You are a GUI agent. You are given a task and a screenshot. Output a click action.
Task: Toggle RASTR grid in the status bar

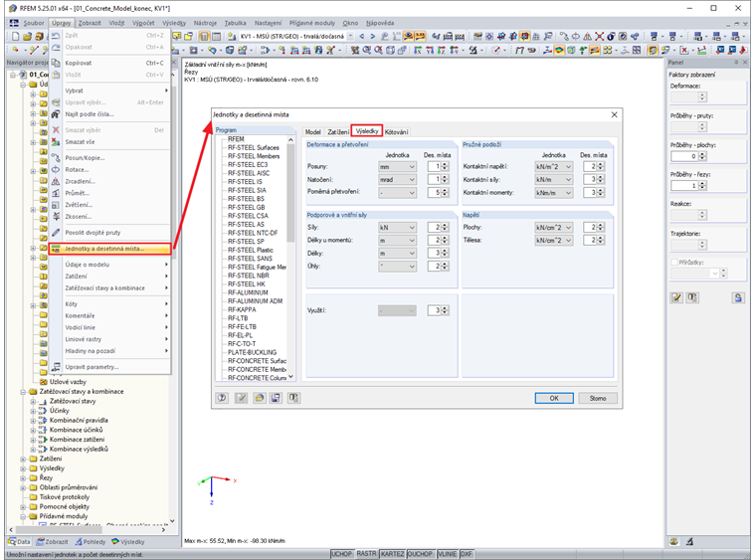point(366,554)
